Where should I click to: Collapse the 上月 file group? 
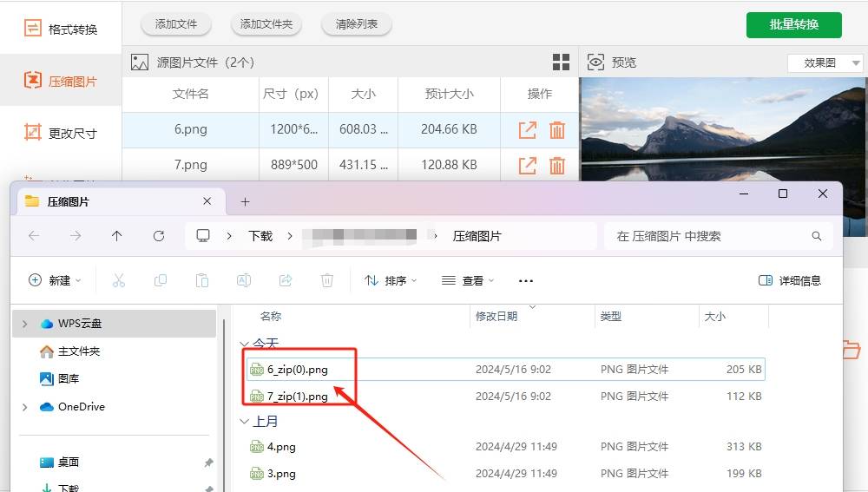pyautogui.click(x=244, y=422)
